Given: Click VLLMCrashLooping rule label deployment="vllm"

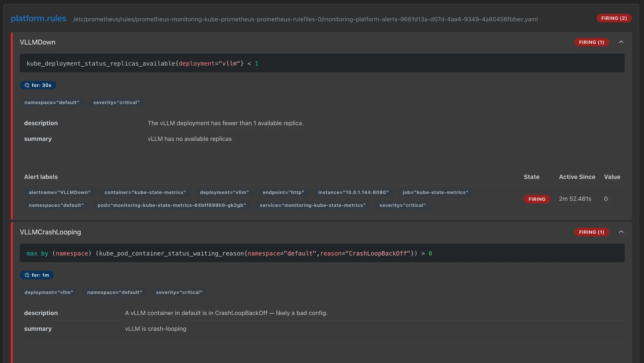Looking at the screenshot, I should click(x=49, y=292).
